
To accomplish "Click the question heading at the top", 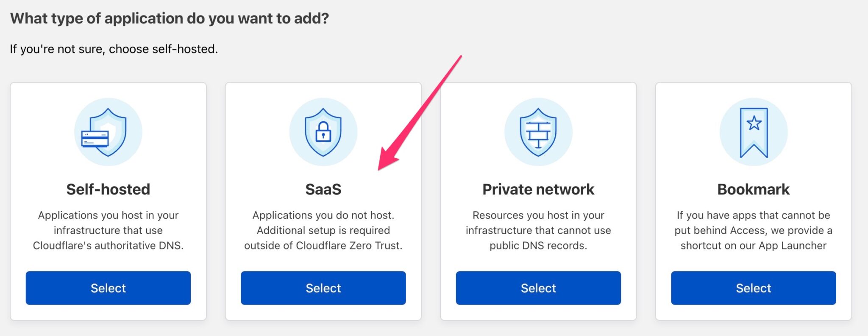I will click(x=170, y=18).
